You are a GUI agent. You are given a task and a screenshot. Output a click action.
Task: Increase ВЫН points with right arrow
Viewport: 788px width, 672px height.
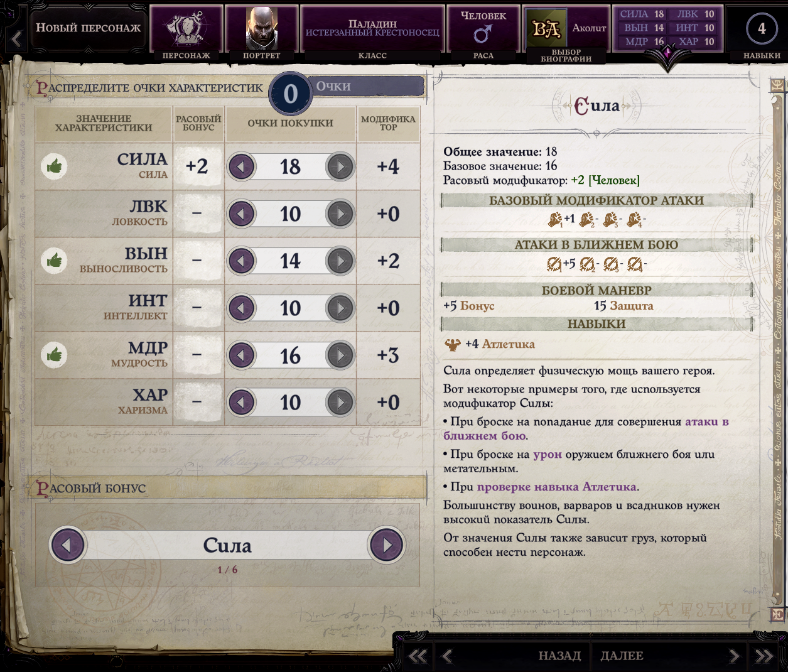point(340,261)
